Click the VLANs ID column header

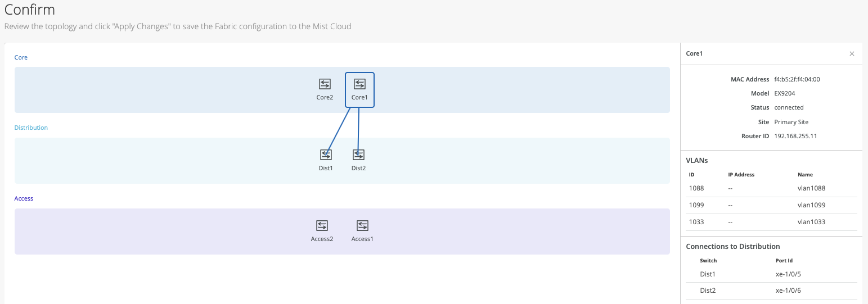(x=692, y=175)
